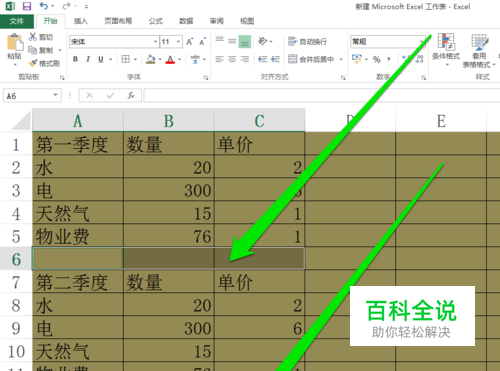Apply the accounting number format
Viewport: 500px width, 371px height.
pos(356,59)
